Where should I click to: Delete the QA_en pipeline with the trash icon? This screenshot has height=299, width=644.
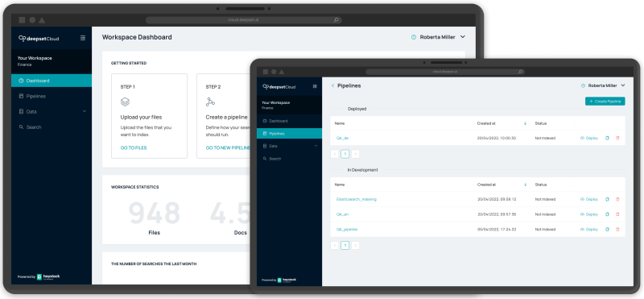pos(617,214)
